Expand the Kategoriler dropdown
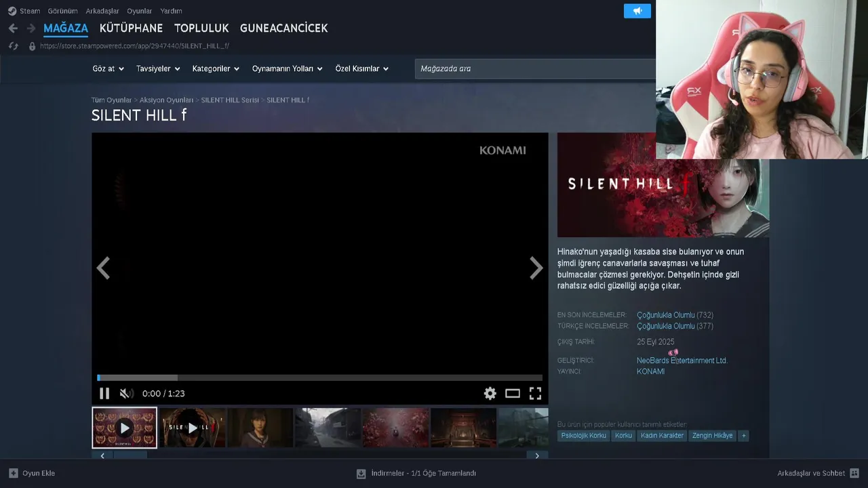 click(216, 68)
